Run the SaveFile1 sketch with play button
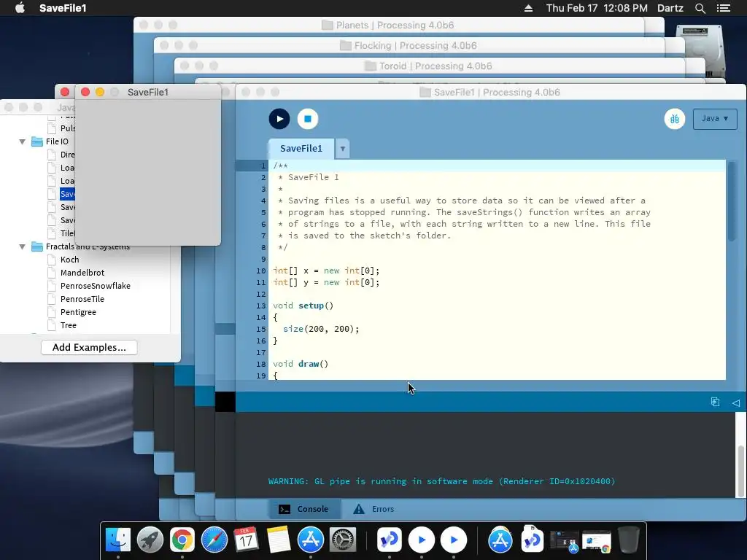The height and width of the screenshot is (560, 747). coord(279,119)
